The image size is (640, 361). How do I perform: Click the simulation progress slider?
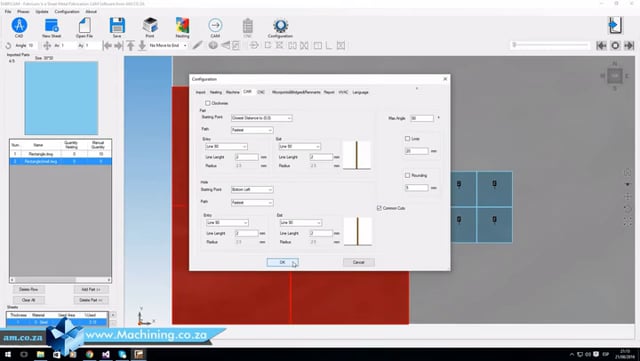550,45
